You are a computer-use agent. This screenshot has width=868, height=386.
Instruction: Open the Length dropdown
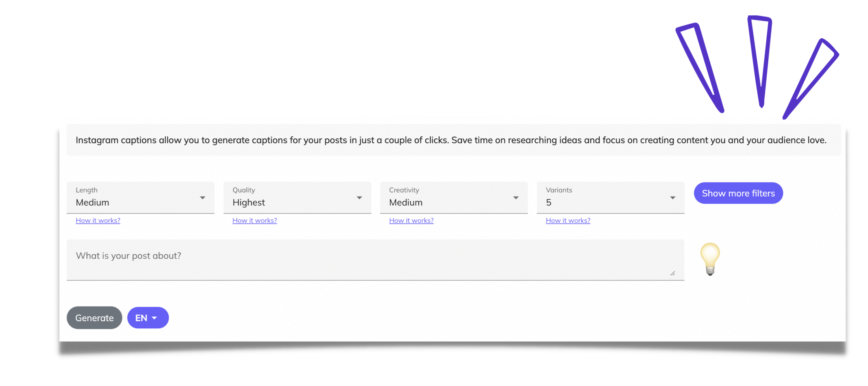(x=140, y=197)
